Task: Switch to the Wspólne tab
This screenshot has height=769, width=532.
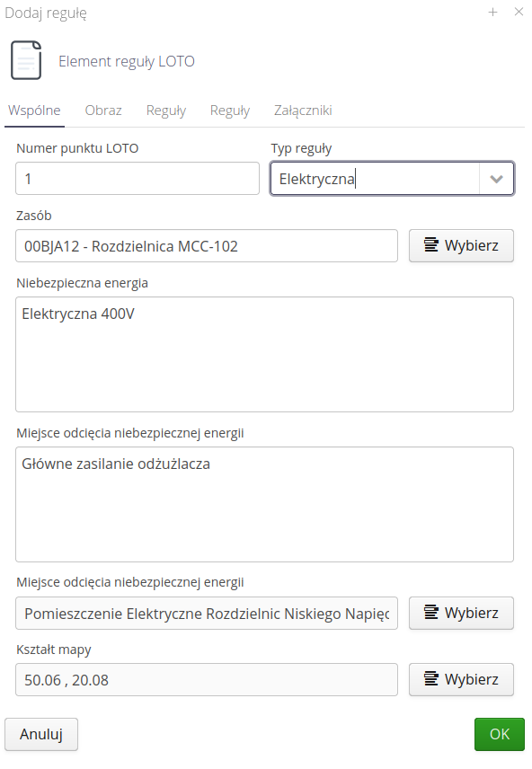Action: [x=34, y=110]
